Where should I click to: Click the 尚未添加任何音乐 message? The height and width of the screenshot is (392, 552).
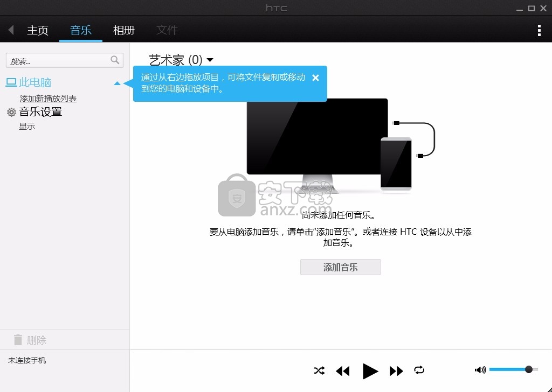[339, 215]
